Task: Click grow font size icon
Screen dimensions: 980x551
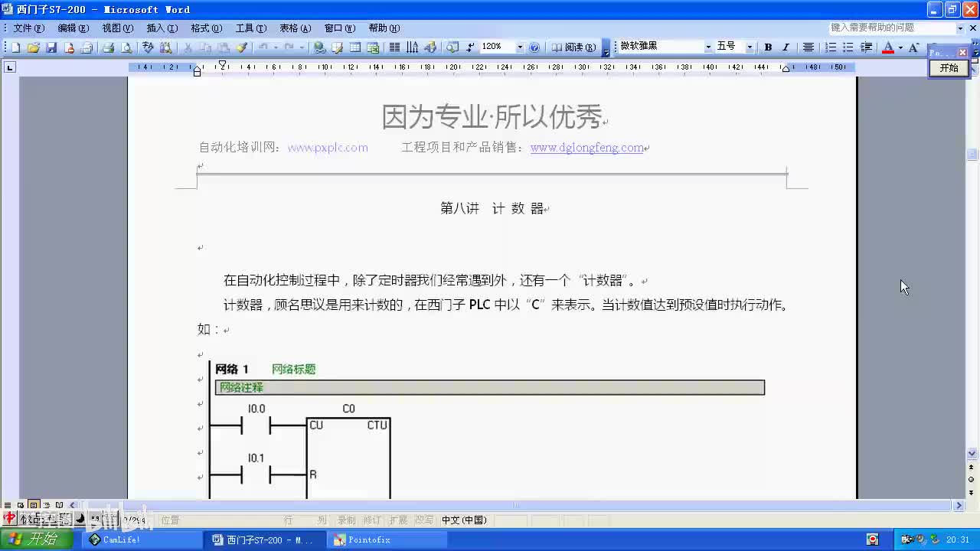Action: pyautogui.click(x=913, y=47)
